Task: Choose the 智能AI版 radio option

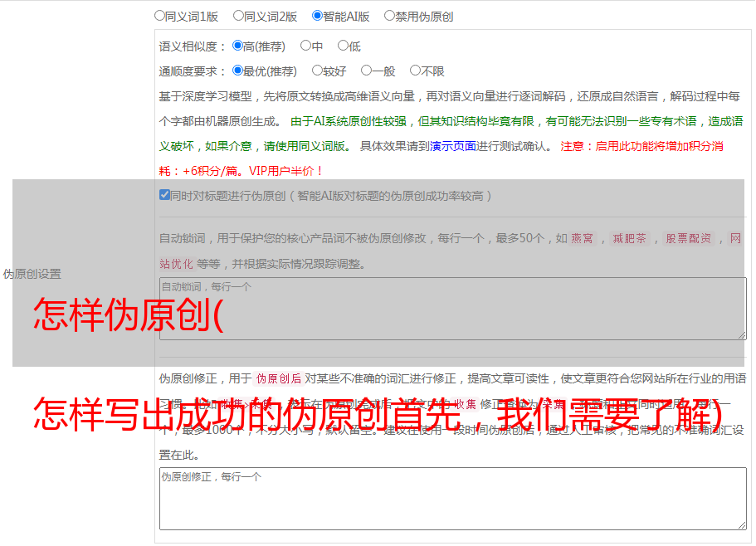Action: click(x=317, y=16)
